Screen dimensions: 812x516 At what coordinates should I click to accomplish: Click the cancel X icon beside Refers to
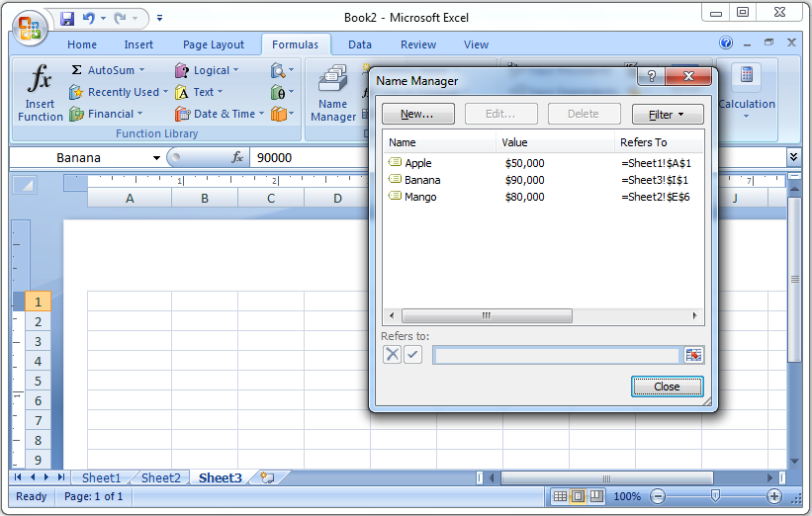[392, 355]
